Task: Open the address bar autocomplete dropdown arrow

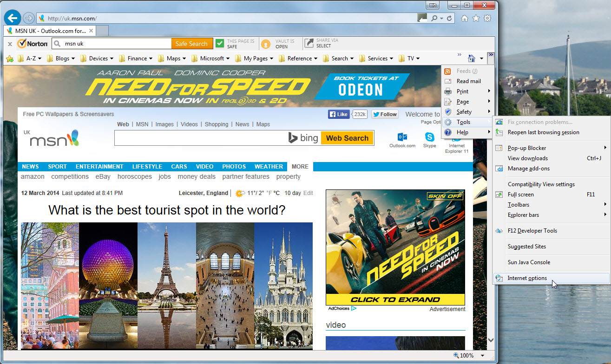Action: coord(441,18)
